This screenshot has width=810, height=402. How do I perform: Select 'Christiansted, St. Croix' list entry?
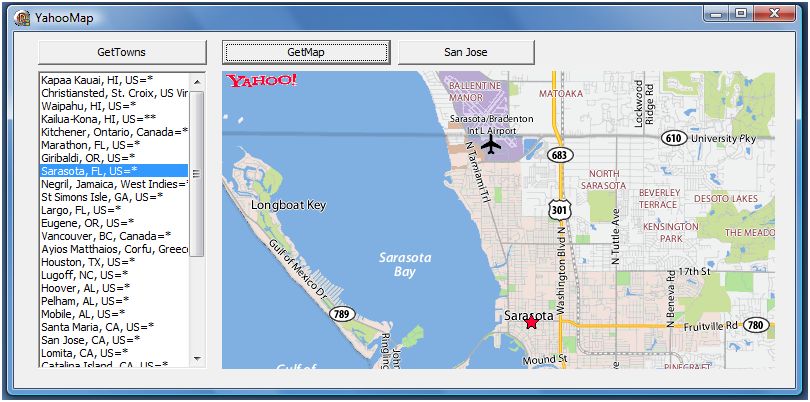[114, 93]
